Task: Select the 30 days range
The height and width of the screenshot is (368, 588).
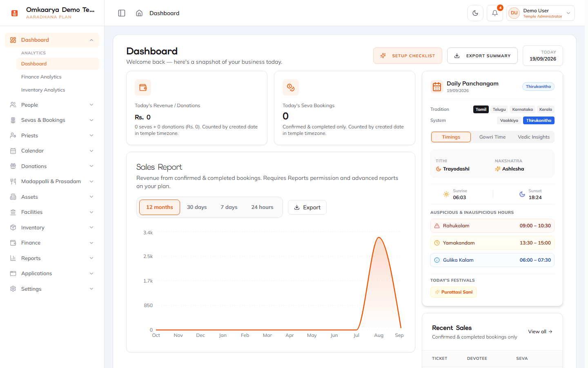Action: pyautogui.click(x=197, y=207)
